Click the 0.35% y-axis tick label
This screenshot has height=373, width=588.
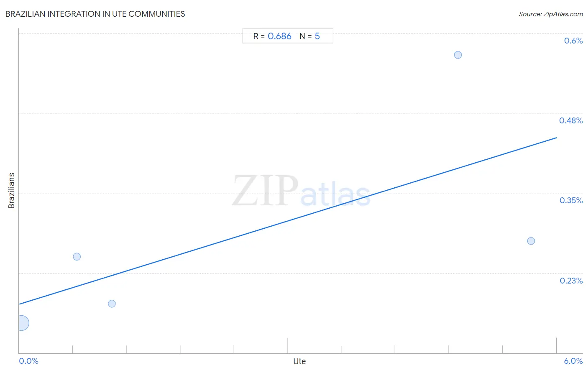tap(571, 200)
